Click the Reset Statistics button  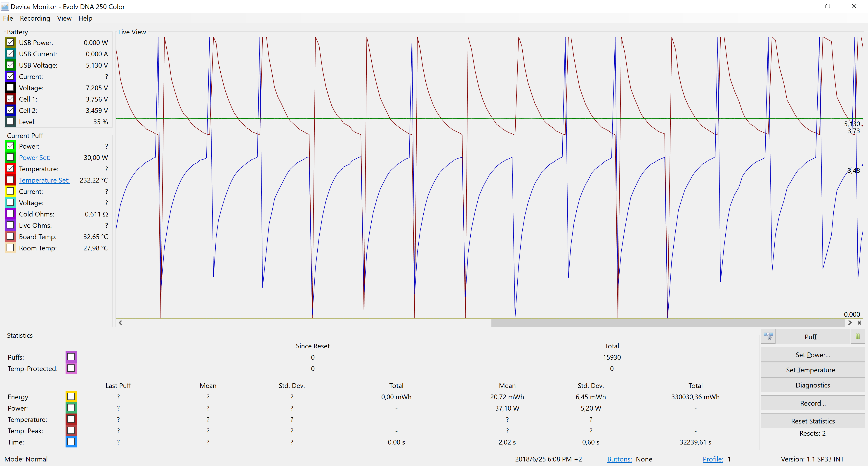point(812,421)
